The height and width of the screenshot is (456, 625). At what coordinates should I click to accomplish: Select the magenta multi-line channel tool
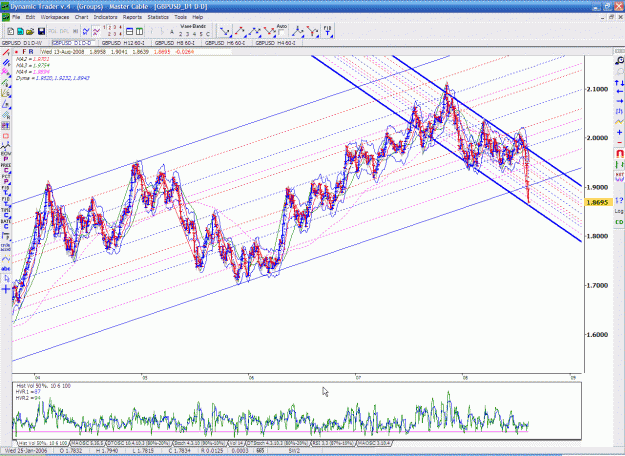6,72
